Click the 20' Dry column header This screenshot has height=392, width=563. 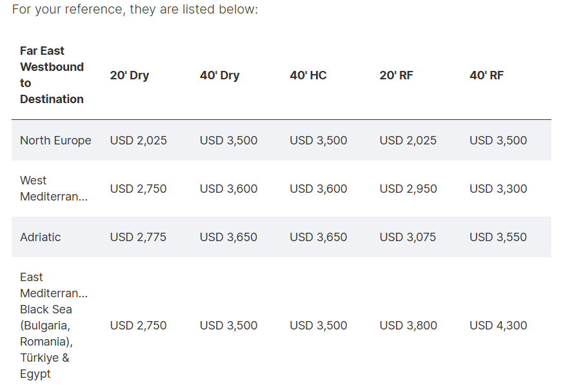click(129, 75)
